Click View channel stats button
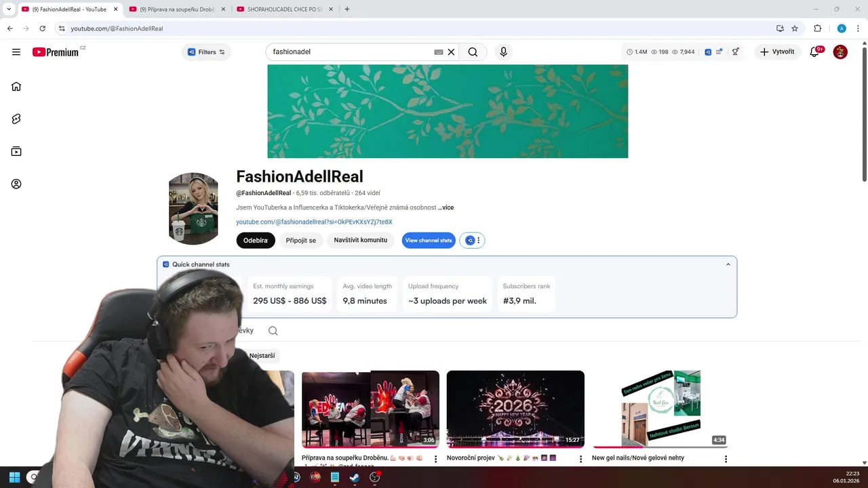Image resolution: width=868 pixels, height=488 pixels. coord(429,241)
